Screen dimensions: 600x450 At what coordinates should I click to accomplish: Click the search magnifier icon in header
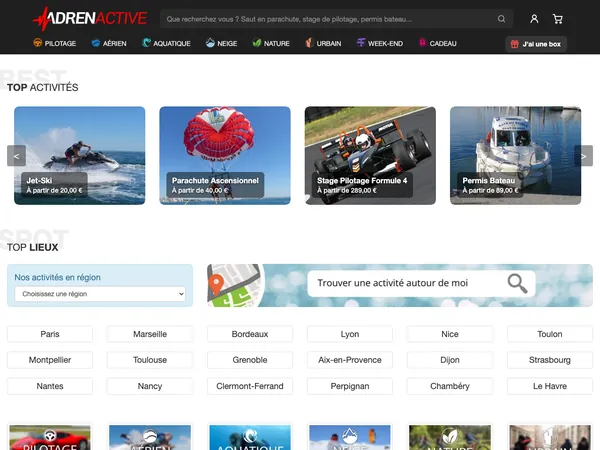click(x=501, y=19)
